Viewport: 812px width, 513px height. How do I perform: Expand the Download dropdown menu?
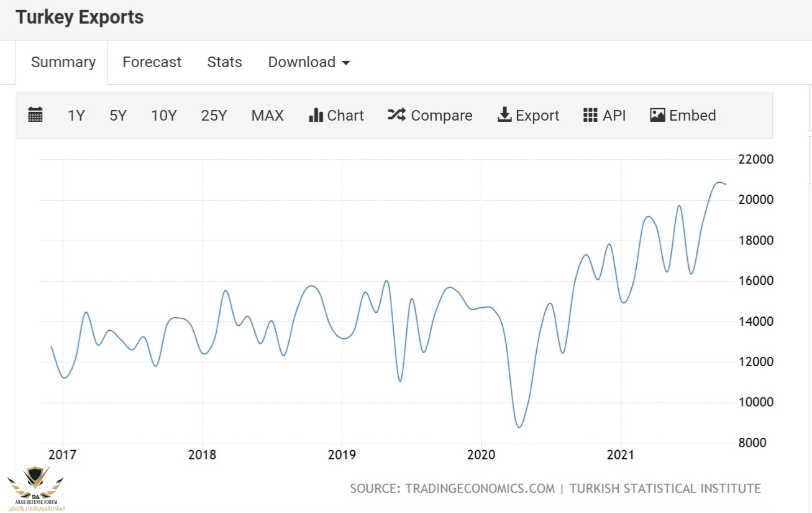(309, 62)
